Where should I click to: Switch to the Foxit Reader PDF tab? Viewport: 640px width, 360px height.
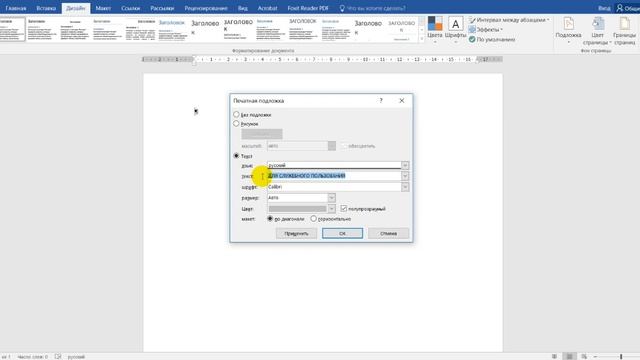coord(308,8)
